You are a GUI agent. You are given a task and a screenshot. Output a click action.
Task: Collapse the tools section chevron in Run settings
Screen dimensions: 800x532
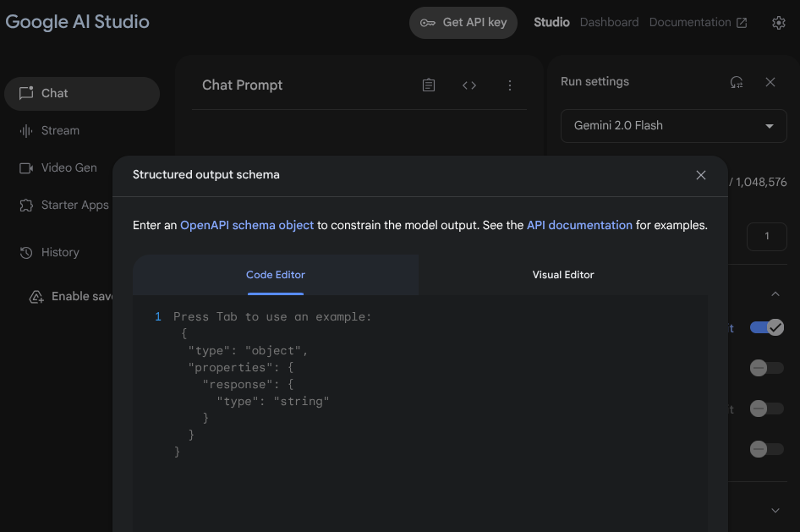[775, 293]
